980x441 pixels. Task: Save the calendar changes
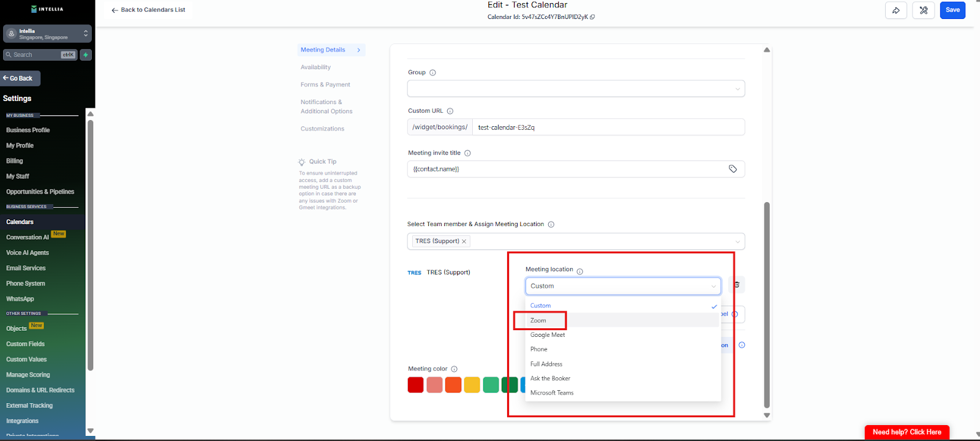coord(952,10)
